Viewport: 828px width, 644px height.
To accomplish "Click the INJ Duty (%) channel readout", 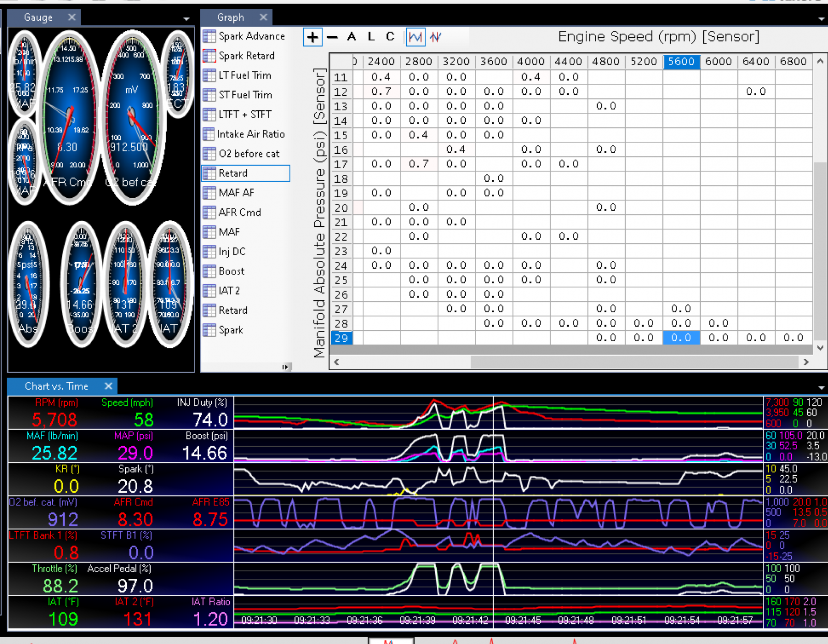I will click(203, 413).
